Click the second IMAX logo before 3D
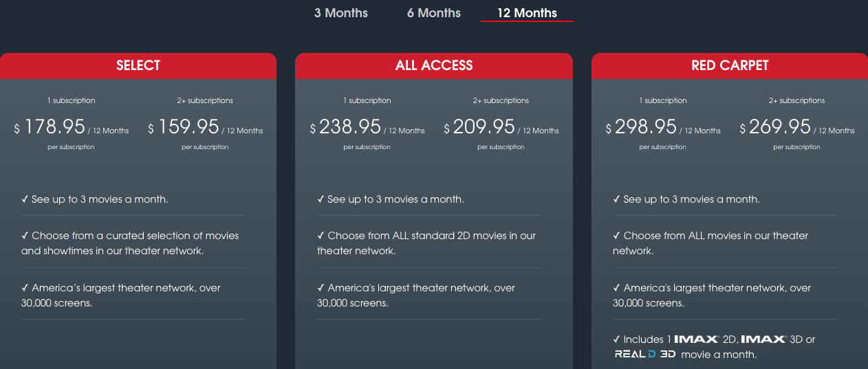This screenshot has width=868, height=369. (763, 339)
